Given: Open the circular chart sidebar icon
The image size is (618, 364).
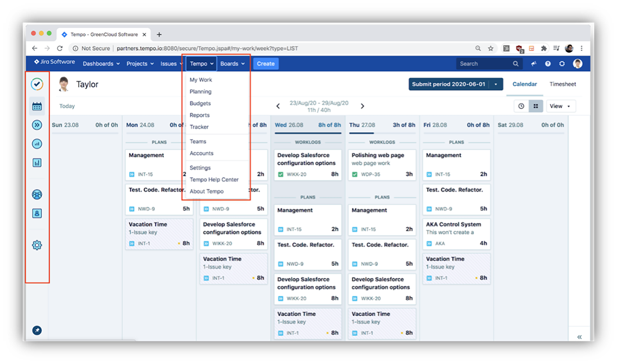Looking at the screenshot, I should point(37,144).
